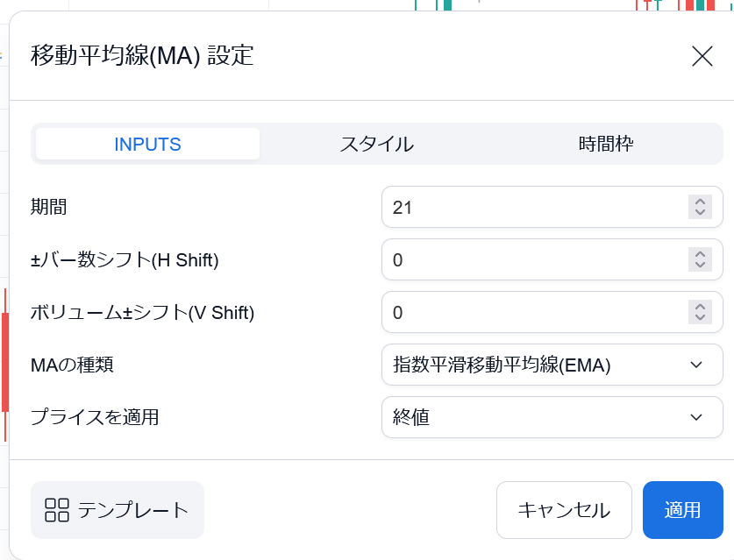Click the up arrow beside the 期間 value
This screenshot has height=560, width=734.
tap(699, 202)
